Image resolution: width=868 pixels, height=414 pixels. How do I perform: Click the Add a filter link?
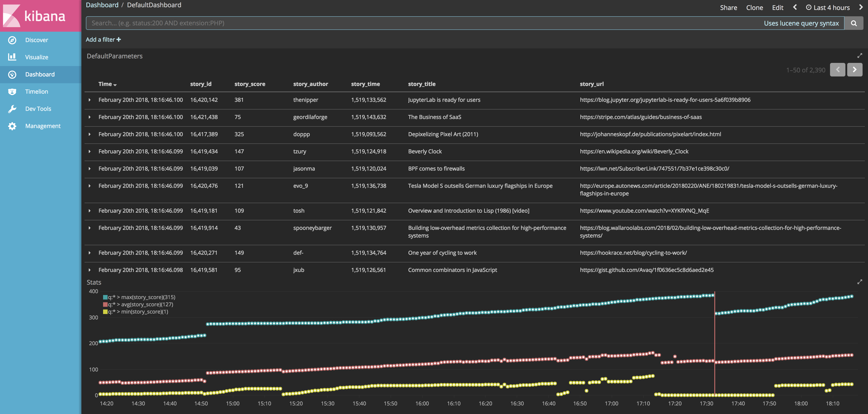click(x=103, y=39)
